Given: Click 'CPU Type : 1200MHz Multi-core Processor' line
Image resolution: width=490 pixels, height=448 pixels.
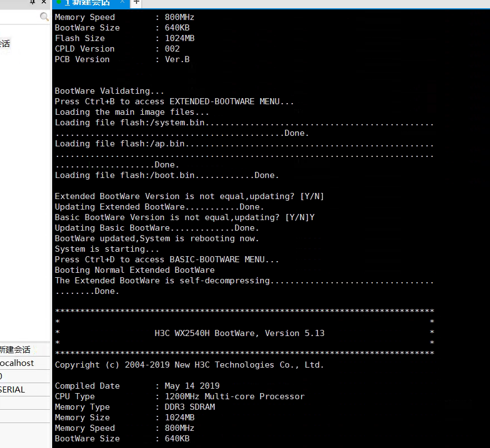Looking at the screenshot, I should tap(180, 396).
